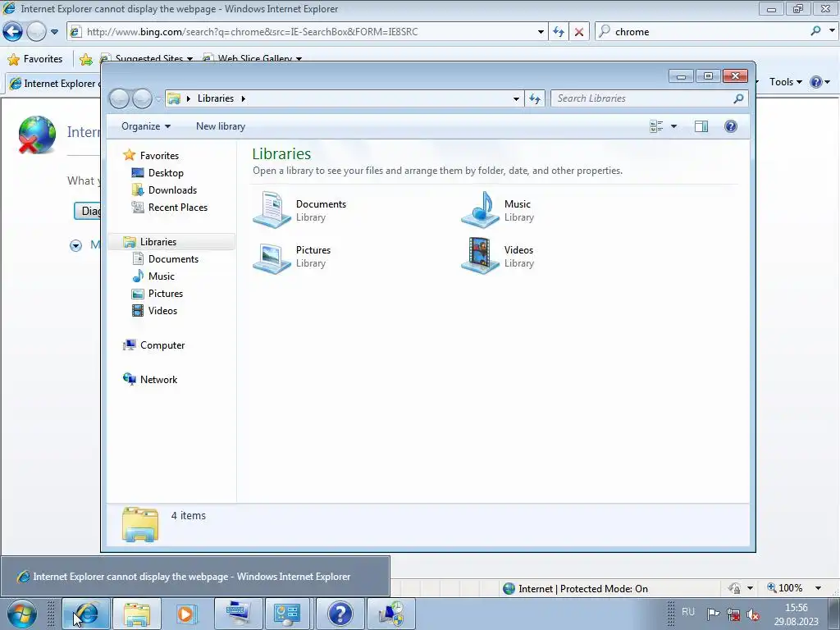Open the Organize menu

146,126
